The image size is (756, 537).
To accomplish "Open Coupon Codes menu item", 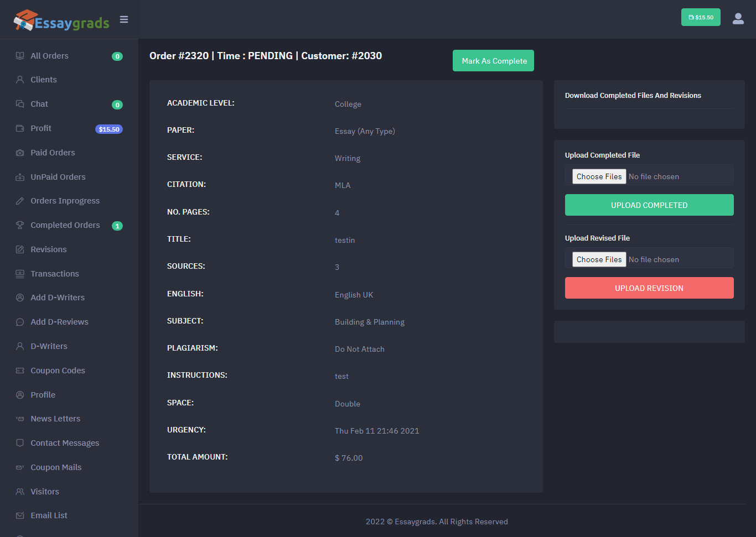I will click(58, 371).
